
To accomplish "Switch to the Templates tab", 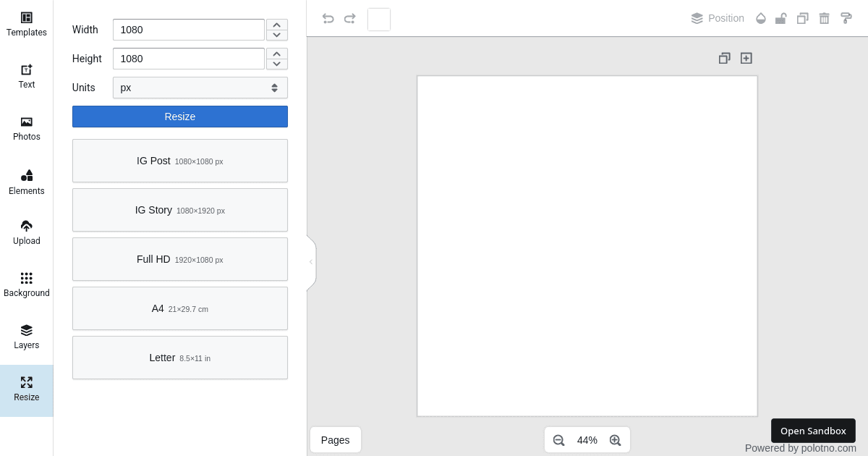I will click(26, 22).
